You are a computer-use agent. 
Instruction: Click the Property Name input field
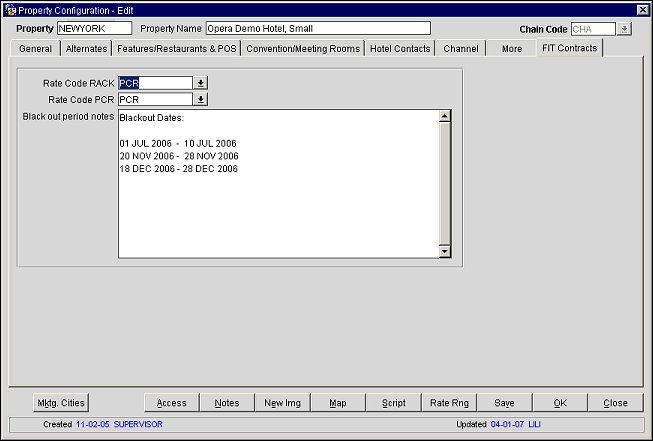tap(317, 29)
